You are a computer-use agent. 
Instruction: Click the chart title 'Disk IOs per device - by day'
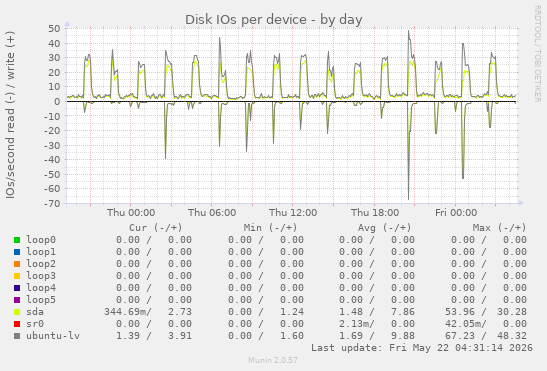tap(274, 20)
